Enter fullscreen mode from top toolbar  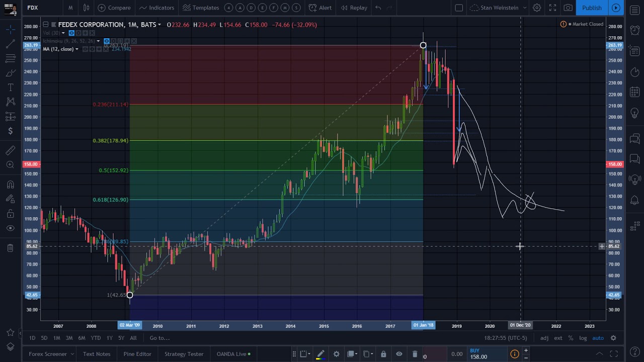pos(552,8)
